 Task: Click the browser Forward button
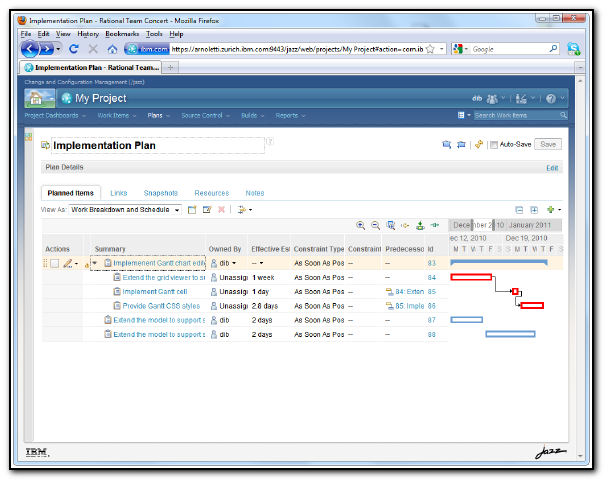click(x=47, y=49)
